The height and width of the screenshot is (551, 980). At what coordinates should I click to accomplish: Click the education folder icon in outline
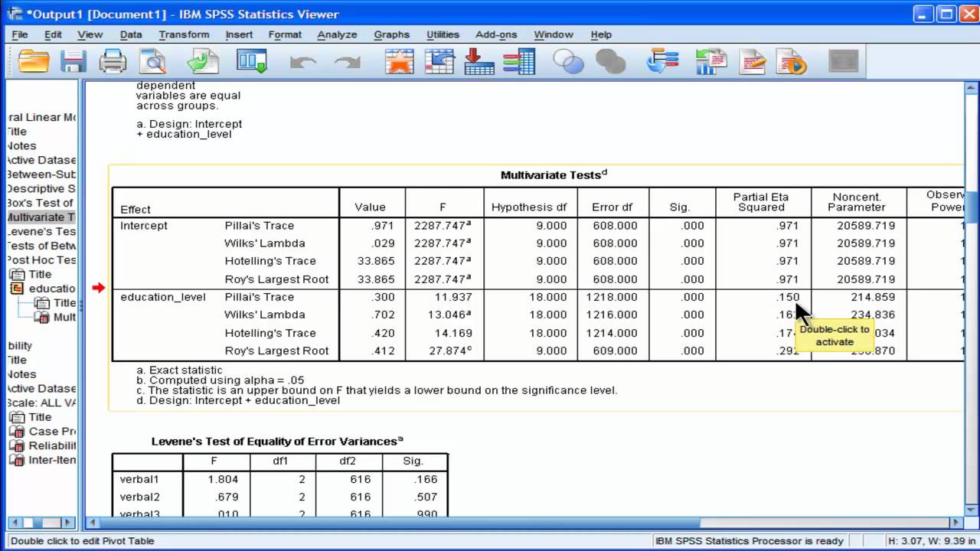click(x=17, y=289)
